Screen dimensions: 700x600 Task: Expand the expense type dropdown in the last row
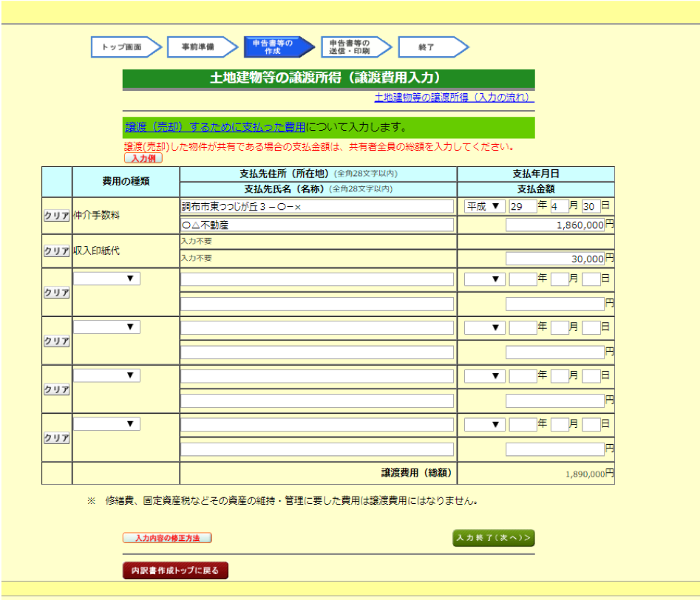pos(106,423)
